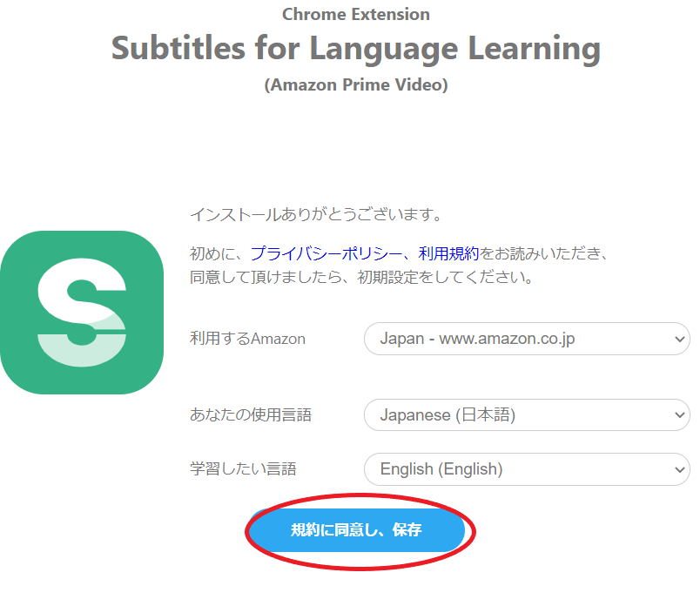700x606 pixels.
Task: Click the (Amazon Prime Video) subtitle text
Action: click(x=354, y=84)
